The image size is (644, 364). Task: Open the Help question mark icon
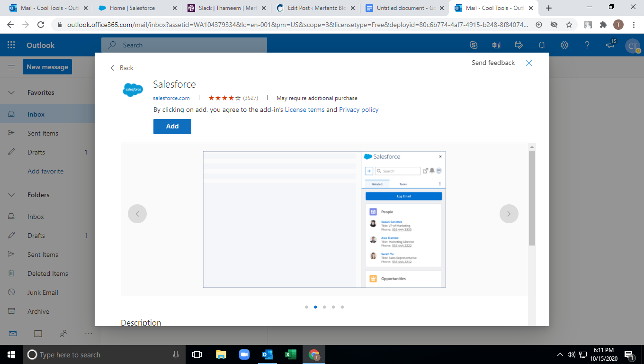coord(587,45)
